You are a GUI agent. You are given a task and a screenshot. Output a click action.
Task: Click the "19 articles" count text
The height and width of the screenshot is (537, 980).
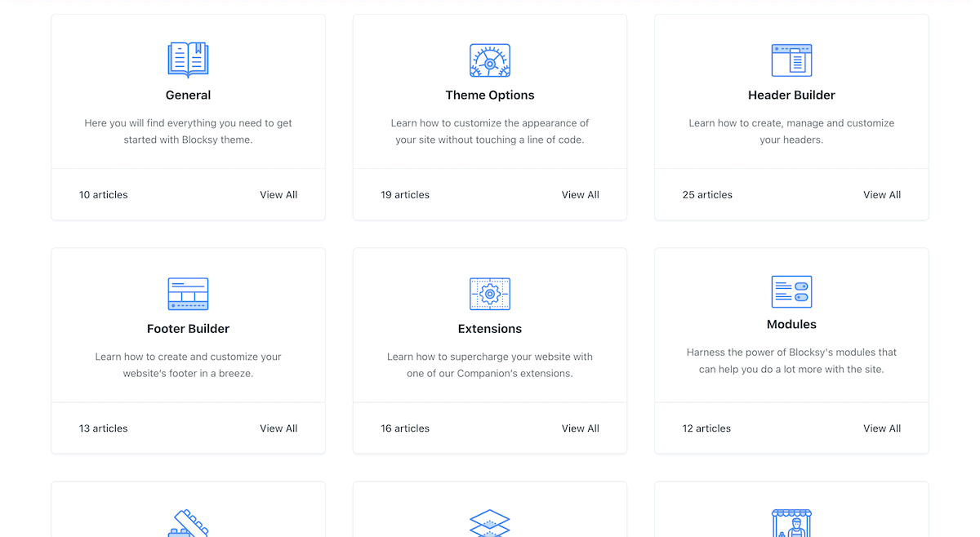click(x=405, y=194)
